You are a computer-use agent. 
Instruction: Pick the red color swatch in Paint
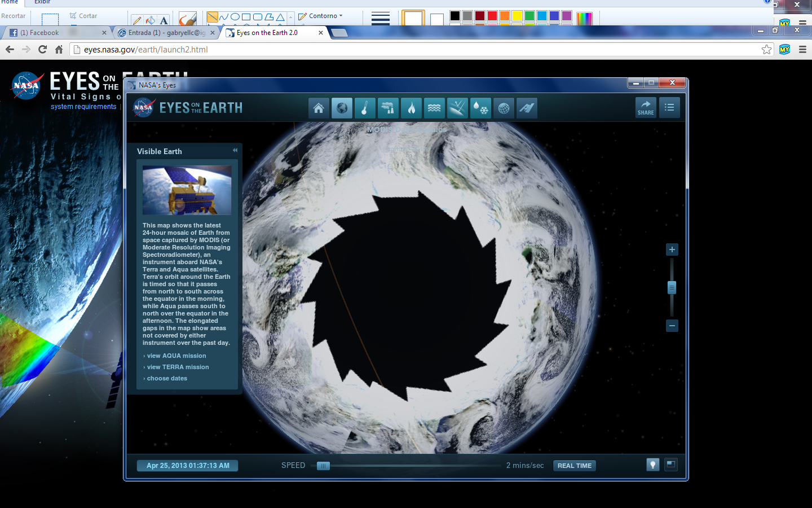[x=492, y=16]
